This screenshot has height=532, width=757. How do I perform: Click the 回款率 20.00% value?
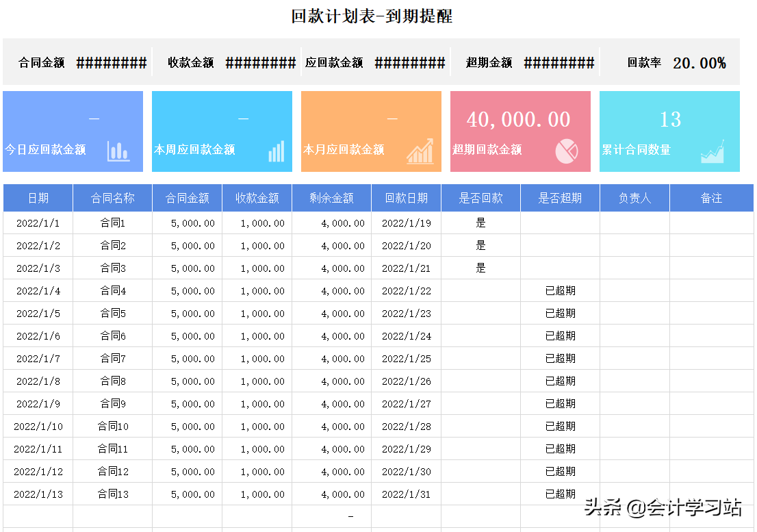699,63
